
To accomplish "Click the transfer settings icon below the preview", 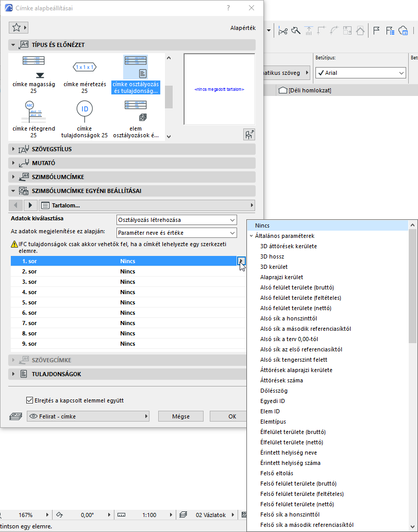I will coord(249,134).
